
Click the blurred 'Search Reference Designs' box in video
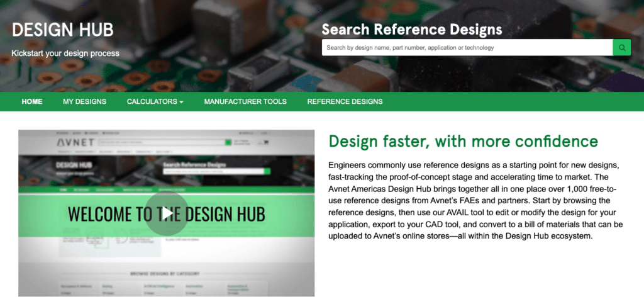(x=213, y=171)
